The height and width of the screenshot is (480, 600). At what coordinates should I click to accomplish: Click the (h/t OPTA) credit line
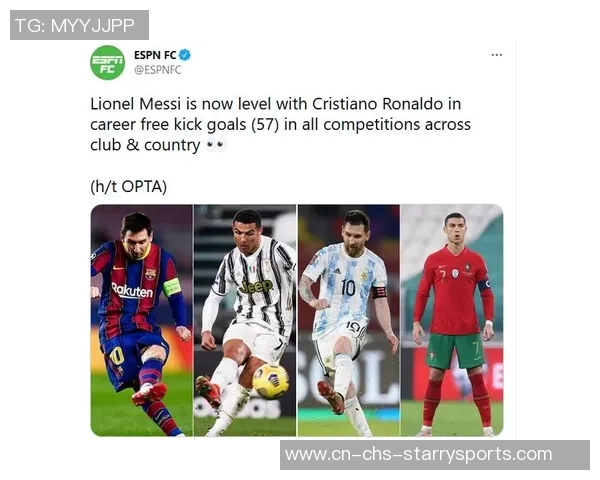click(129, 187)
